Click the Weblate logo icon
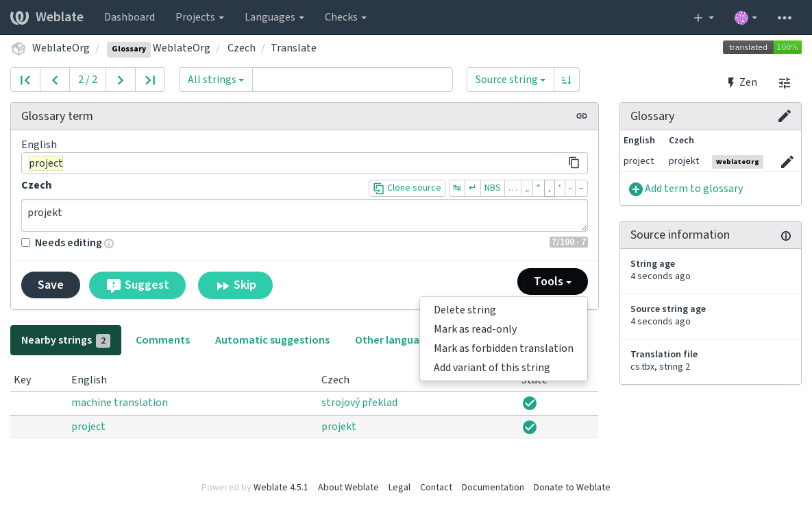Screen dimensions: 812x513 coord(19,17)
